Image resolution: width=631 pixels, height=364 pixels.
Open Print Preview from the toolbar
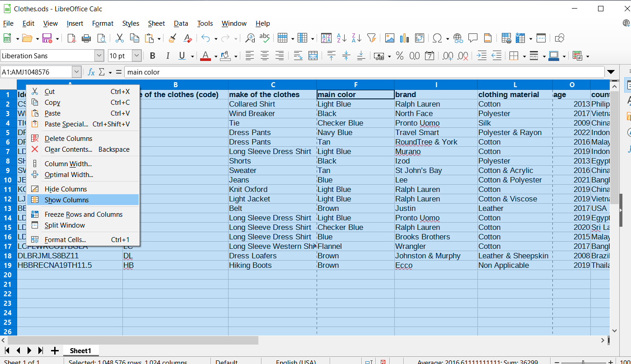click(x=102, y=38)
